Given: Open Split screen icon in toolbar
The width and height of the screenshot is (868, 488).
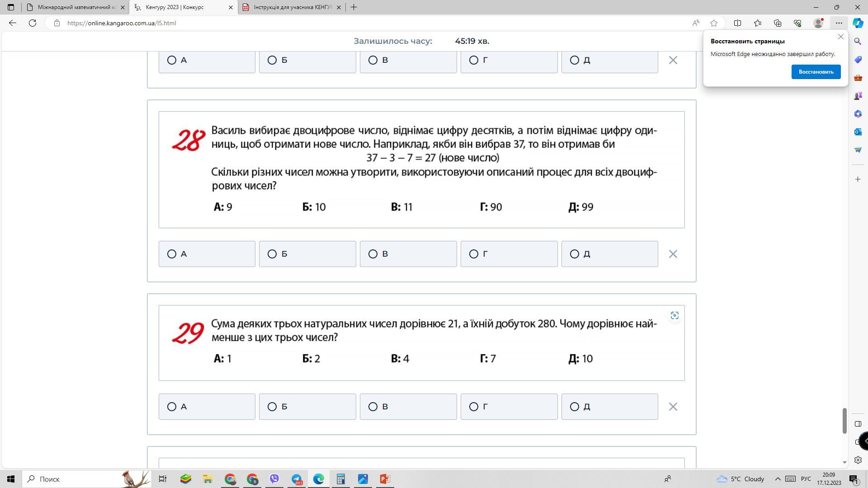Looking at the screenshot, I should [737, 23].
